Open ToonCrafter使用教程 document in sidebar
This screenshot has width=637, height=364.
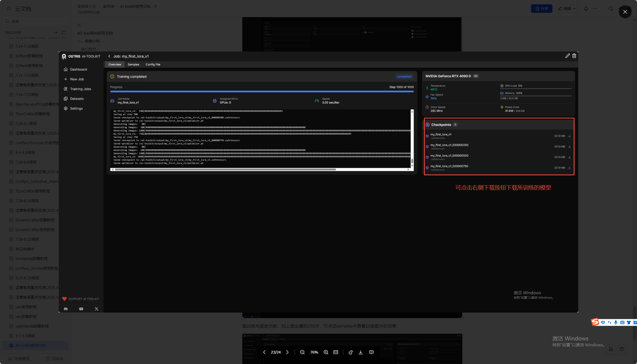(x=32, y=191)
